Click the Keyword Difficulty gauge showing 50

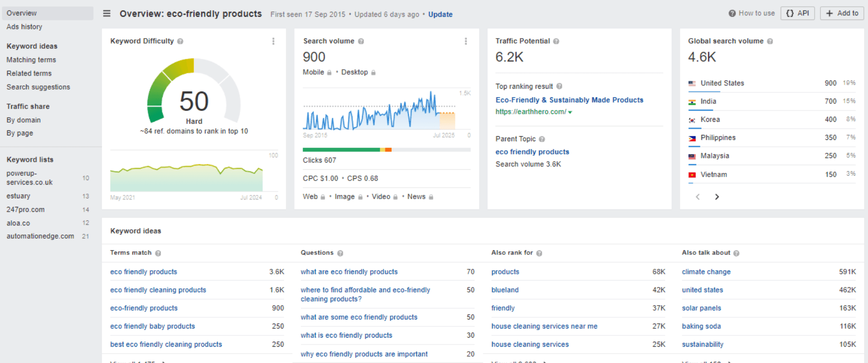click(x=194, y=91)
